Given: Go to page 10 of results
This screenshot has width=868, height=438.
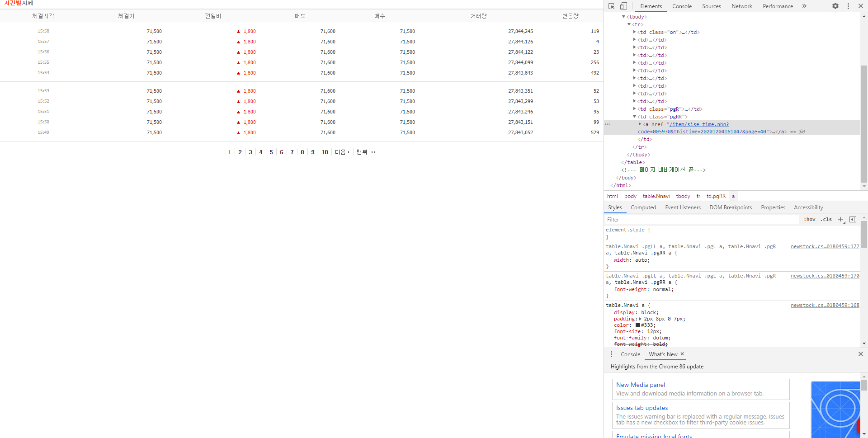Looking at the screenshot, I should (325, 152).
